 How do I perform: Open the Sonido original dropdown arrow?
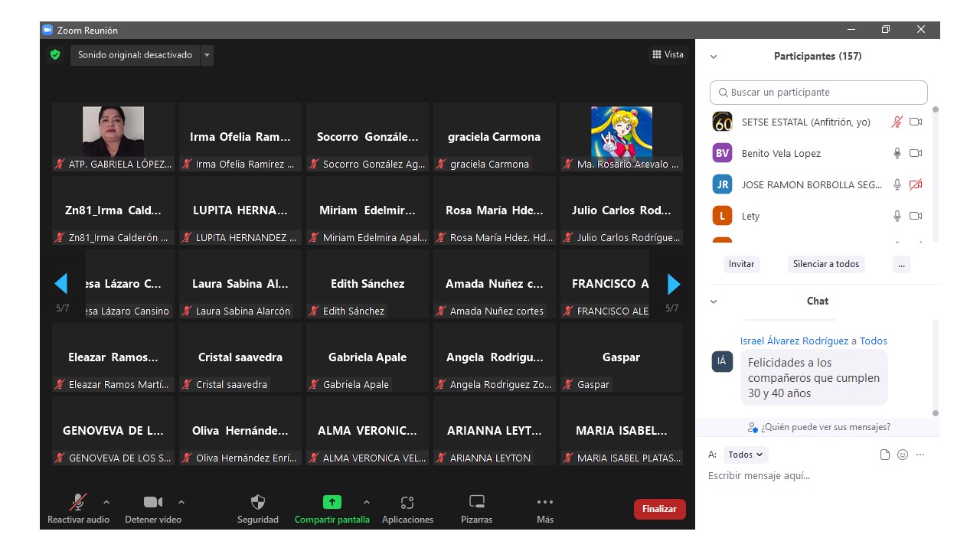pyautogui.click(x=207, y=55)
